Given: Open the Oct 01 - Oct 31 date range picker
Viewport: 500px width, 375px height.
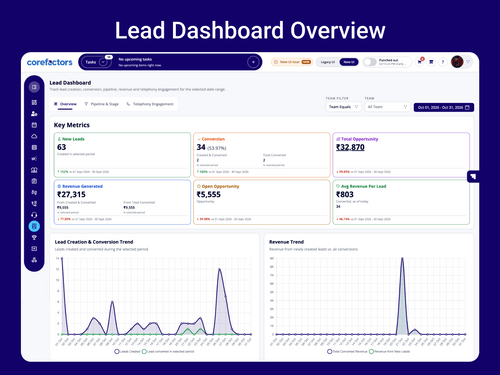Looking at the screenshot, I should pyautogui.click(x=444, y=107).
